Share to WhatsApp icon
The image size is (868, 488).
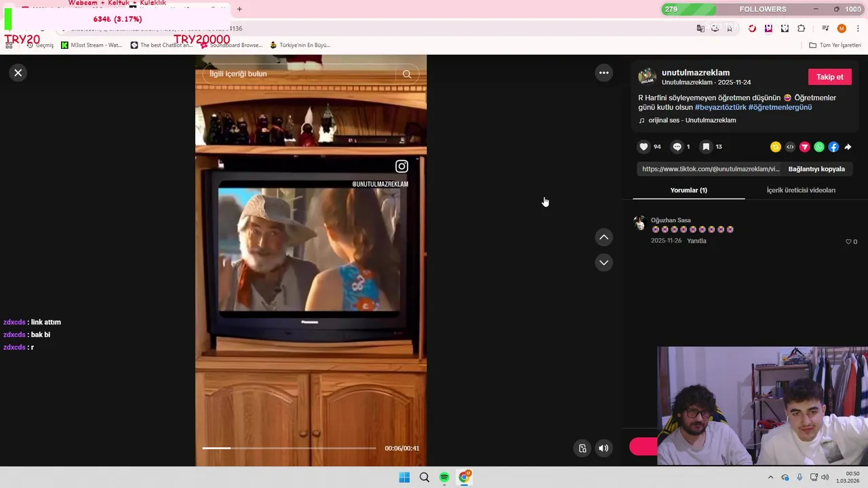tap(819, 147)
